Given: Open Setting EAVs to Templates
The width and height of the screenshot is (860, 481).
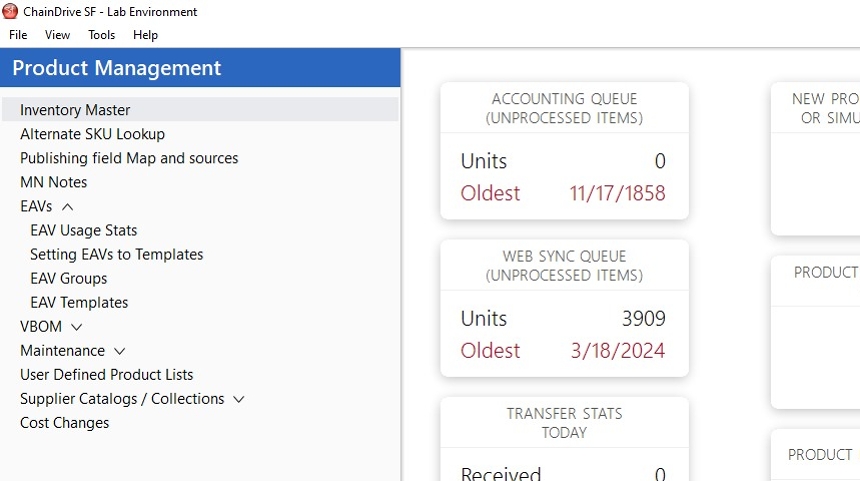Looking at the screenshot, I should (x=116, y=254).
